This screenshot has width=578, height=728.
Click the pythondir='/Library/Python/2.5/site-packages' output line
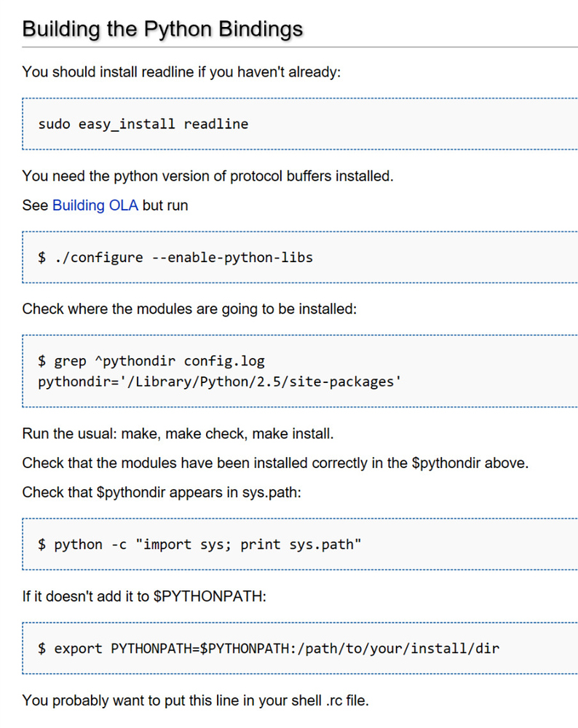[x=220, y=381]
